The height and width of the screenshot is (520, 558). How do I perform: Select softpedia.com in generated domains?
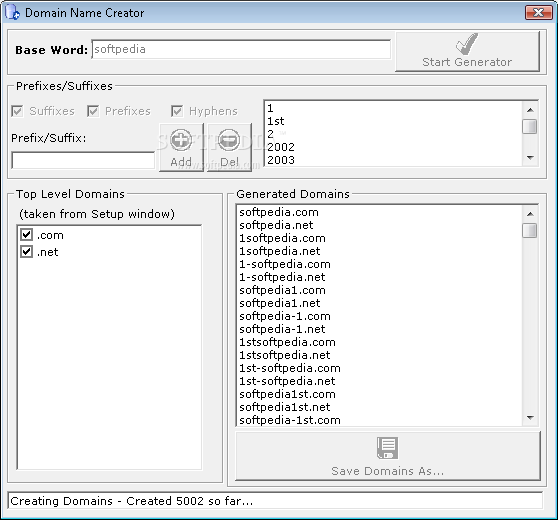tap(380, 212)
